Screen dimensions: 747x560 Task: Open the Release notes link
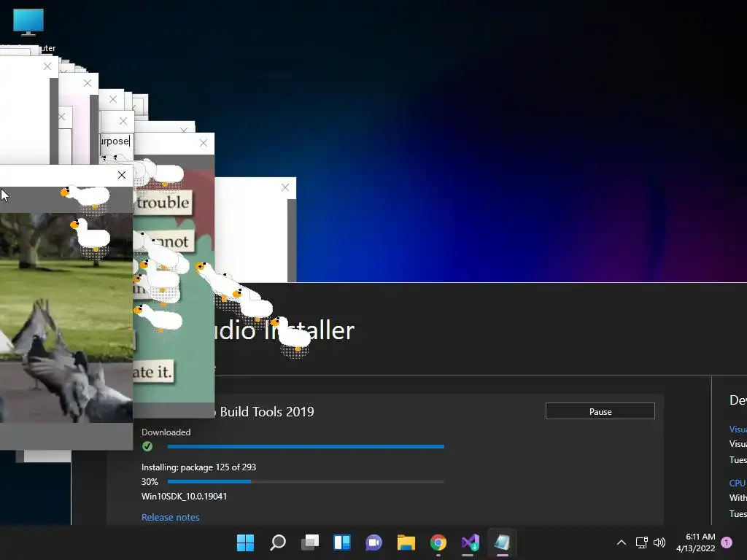click(170, 517)
